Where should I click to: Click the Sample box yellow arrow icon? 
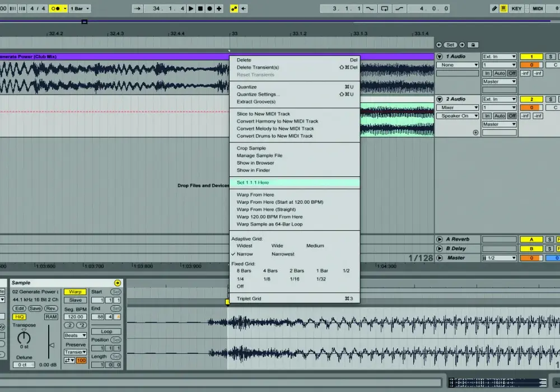coord(117,283)
